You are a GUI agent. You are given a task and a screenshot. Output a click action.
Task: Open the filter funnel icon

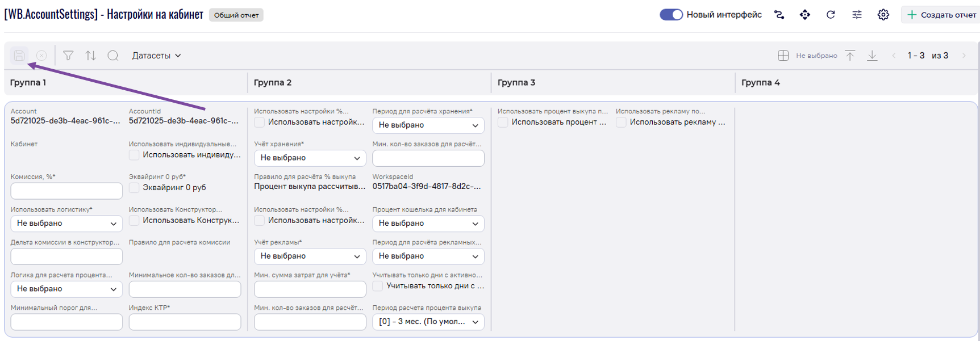68,56
